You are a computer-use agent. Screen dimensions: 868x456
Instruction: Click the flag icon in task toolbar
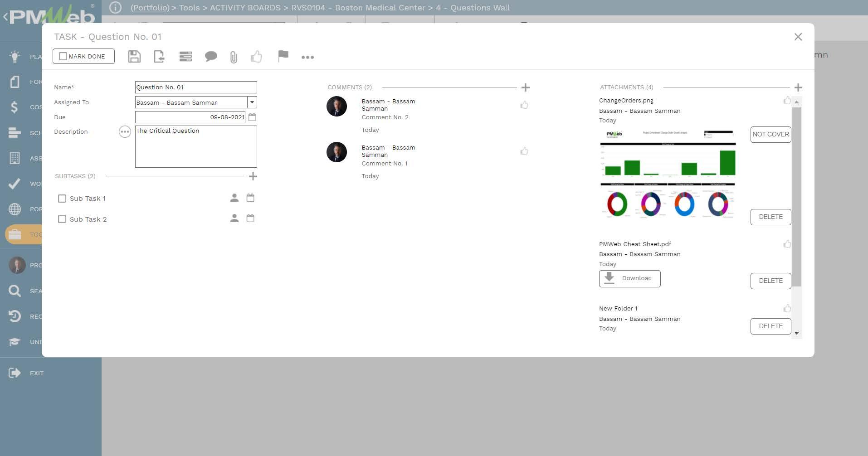point(283,56)
